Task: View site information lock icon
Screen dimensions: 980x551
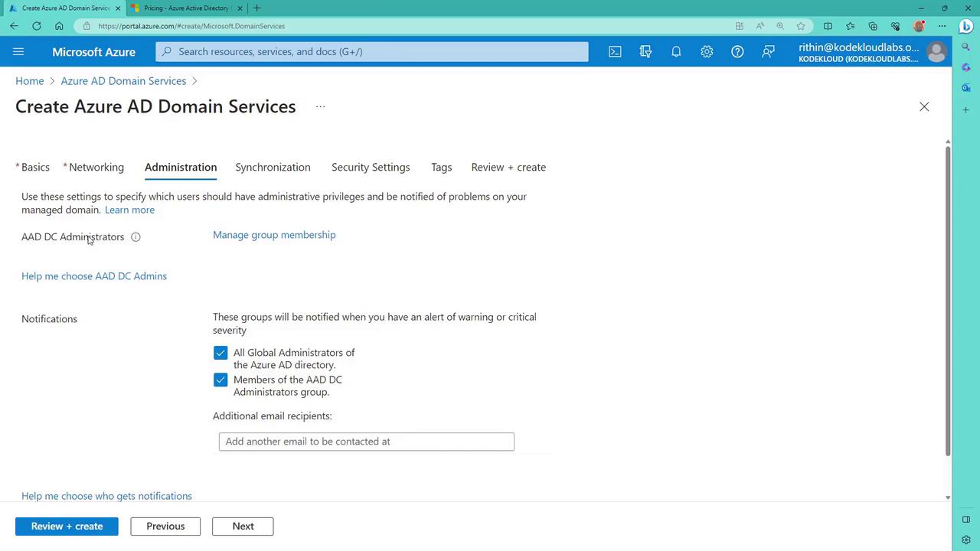Action: tap(87, 26)
